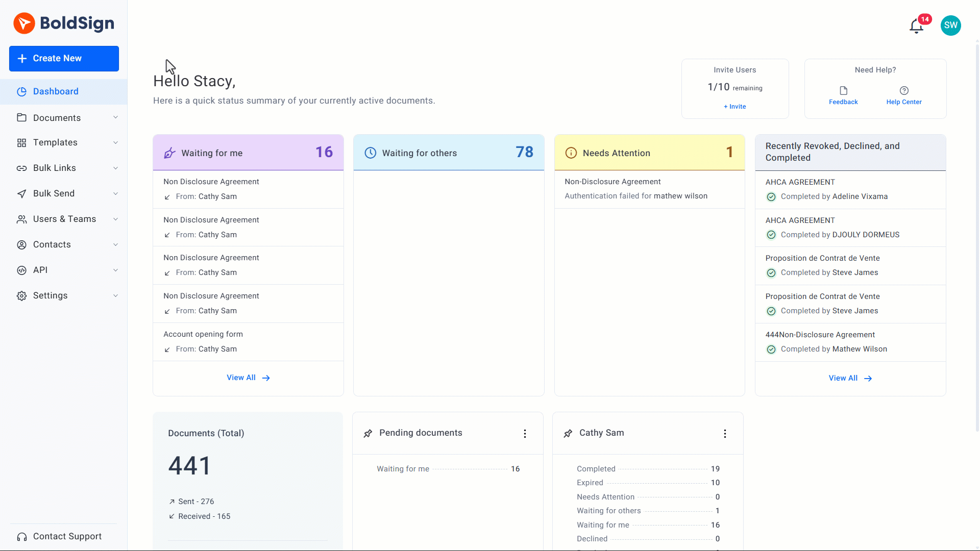Click View All under Waiting for me
The width and height of the screenshot is (980, 551).
(248, 378)
